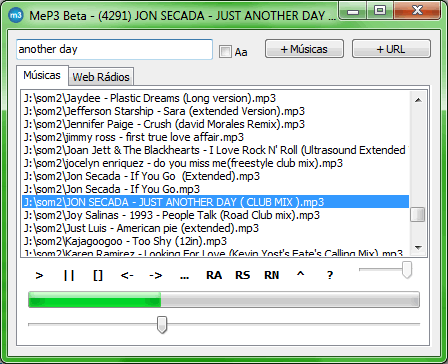448x364 pixels.
Task: Click the + Músicas button
Action: [x=304, y=49]
